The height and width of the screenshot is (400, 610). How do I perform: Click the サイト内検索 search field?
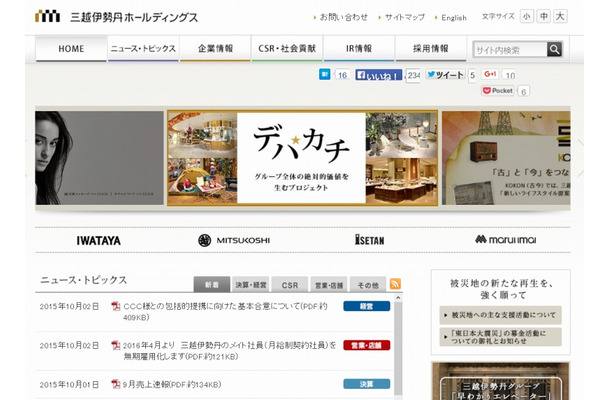(510, 50)
